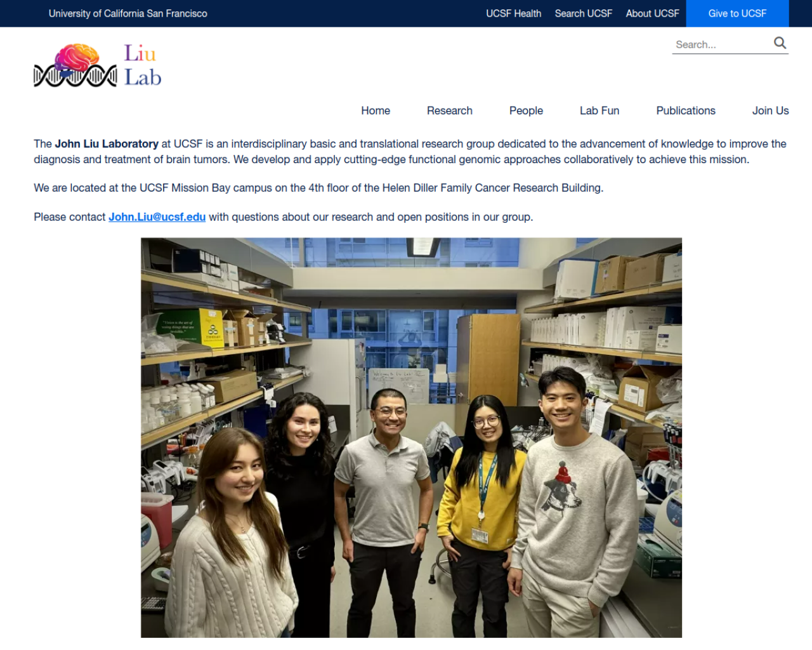812x650 pixels.
Task: Click University of California San Francisco link
Action: (128, 13)
